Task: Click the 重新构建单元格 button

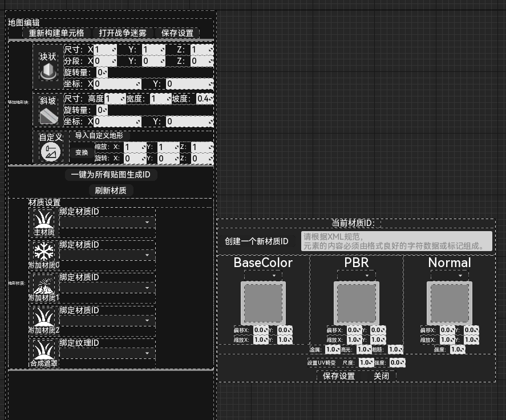Action: [56, 33]
